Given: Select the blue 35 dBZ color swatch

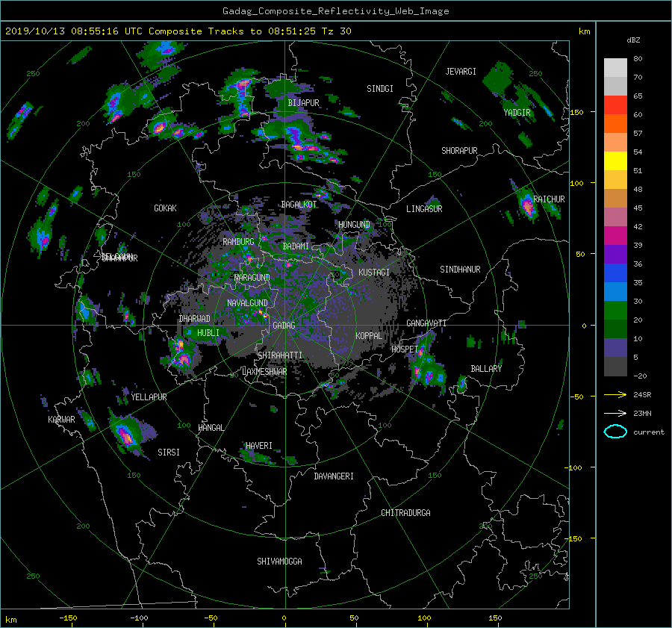Looking at the screenshot, I should pyautogui.click(x=615, y=273).
